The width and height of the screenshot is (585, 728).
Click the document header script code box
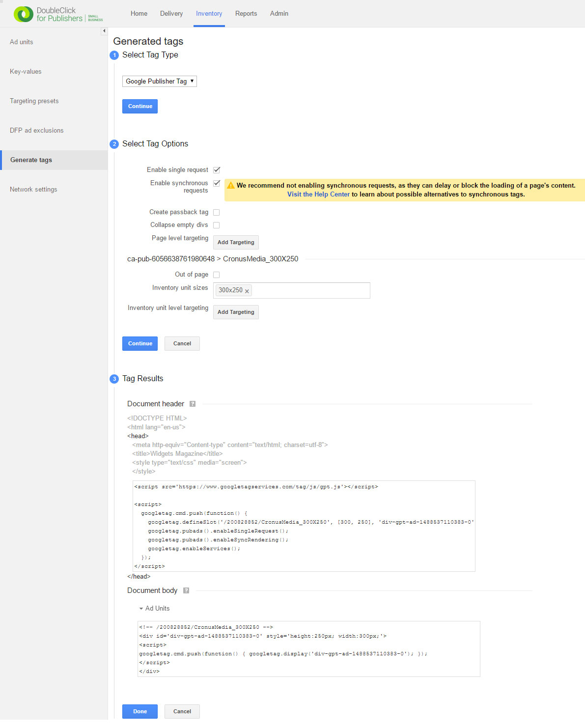pos(304,526)
